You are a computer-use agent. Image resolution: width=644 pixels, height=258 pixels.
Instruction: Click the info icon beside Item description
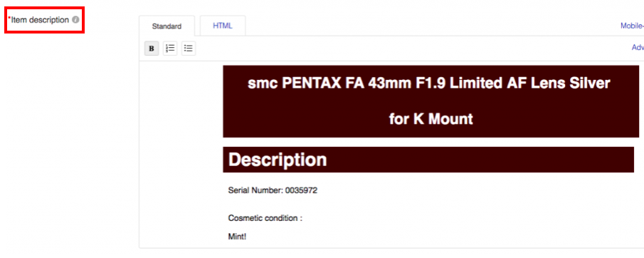pos(75,19)
